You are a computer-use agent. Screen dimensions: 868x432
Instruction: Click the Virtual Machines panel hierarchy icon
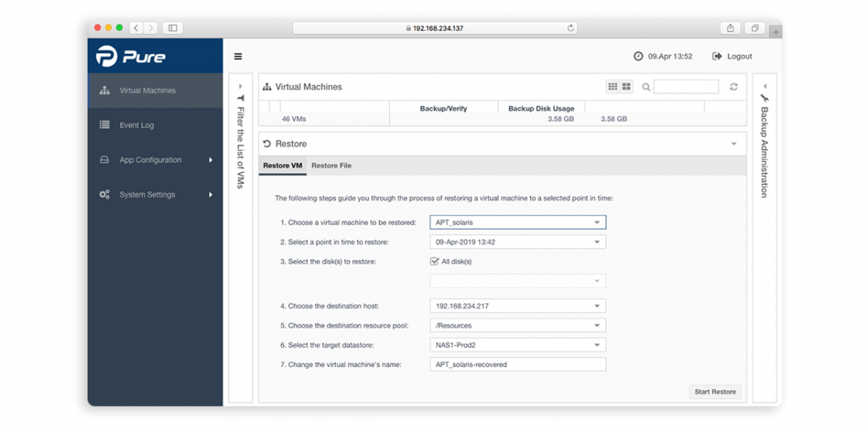(x=267, y=87)
